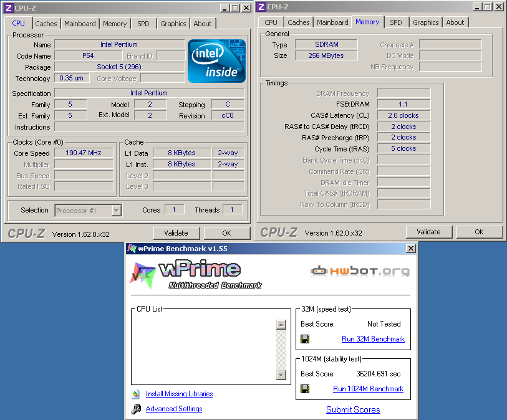
Task: Close the wPrime Benchmark window
Action: pos(410,249)
